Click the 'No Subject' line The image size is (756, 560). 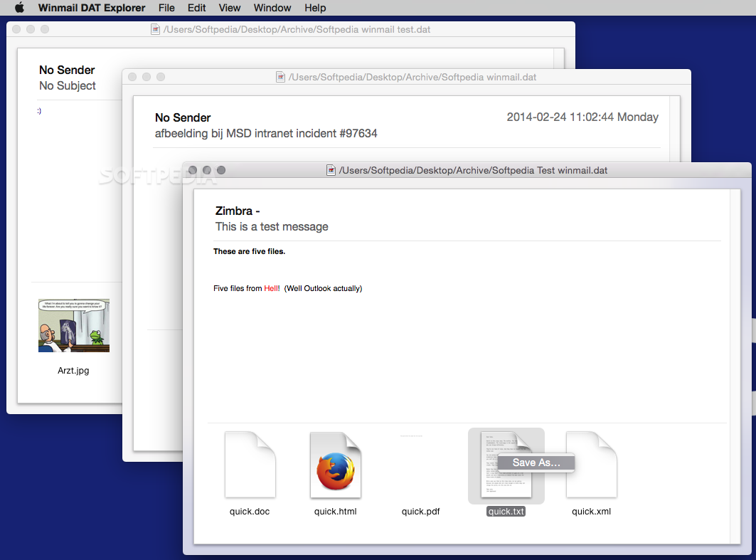pos(68,86)
